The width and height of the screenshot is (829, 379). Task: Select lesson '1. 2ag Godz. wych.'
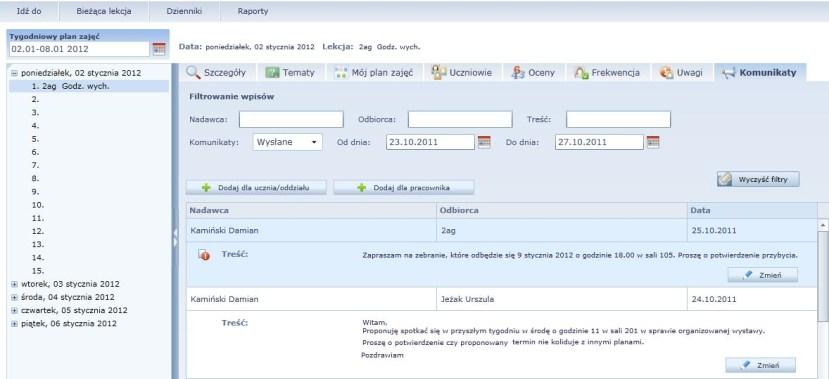point(89,86)
